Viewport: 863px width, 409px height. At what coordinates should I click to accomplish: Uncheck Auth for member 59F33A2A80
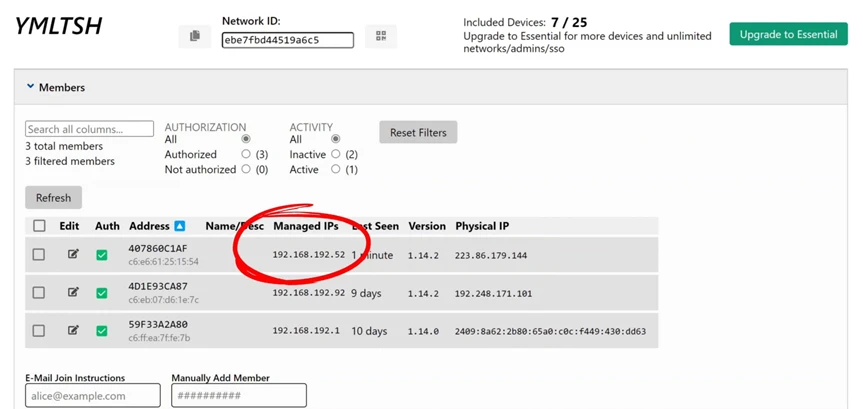point(101,331)
